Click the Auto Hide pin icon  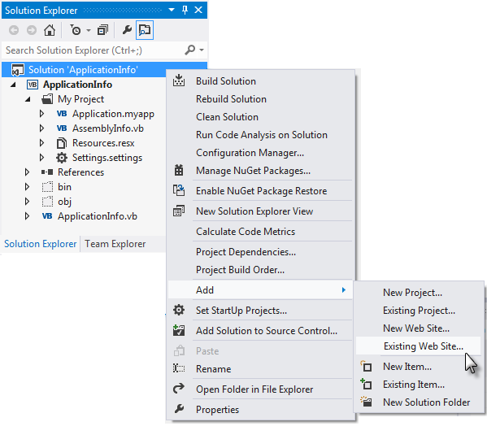[185, 10]
